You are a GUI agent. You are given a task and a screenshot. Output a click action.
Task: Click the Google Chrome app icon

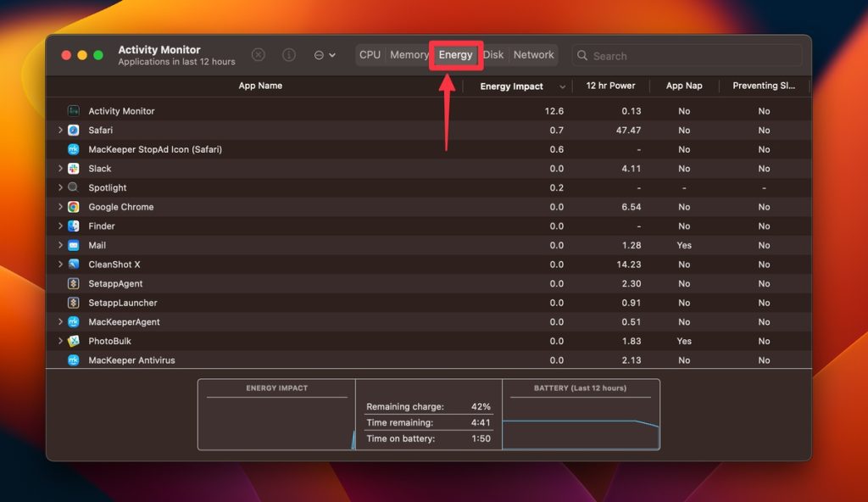pyautogui.click(x=74, y=207)
